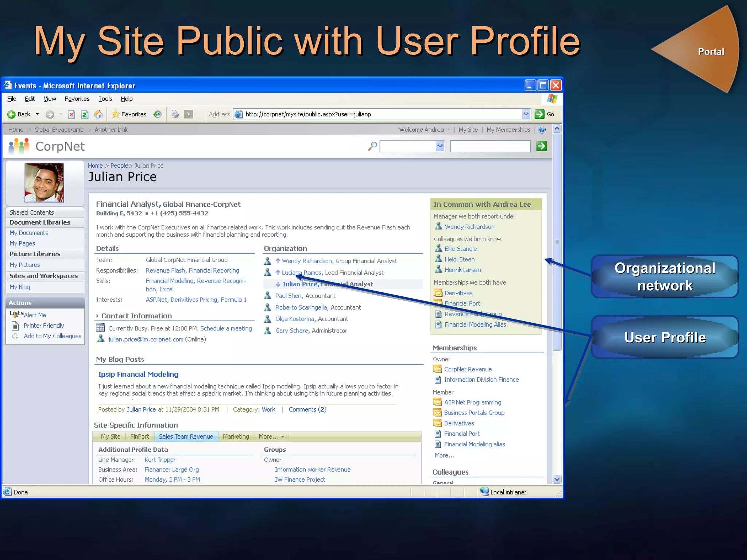
Task: Open the Kurt Tripper line manager link
Action: [160, 460]
